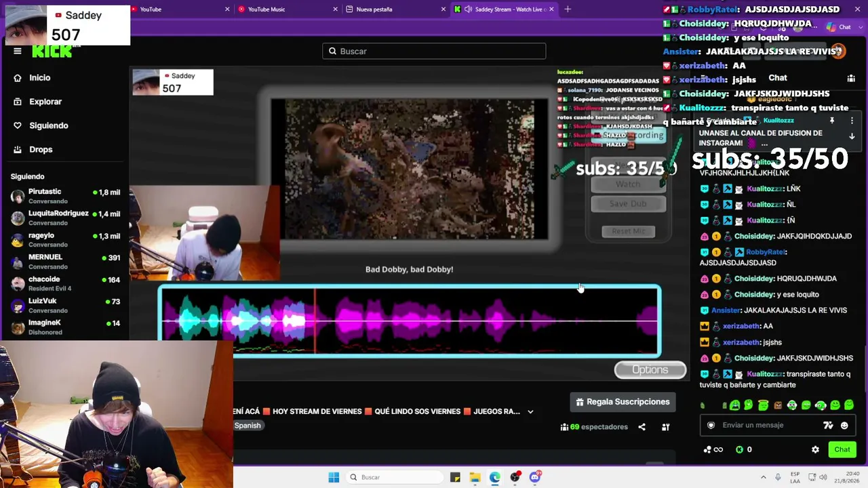The height and width of the screenshot is (488, 868).
Task: Click the shield icon in chat input
Action: (x=711, y=425)
